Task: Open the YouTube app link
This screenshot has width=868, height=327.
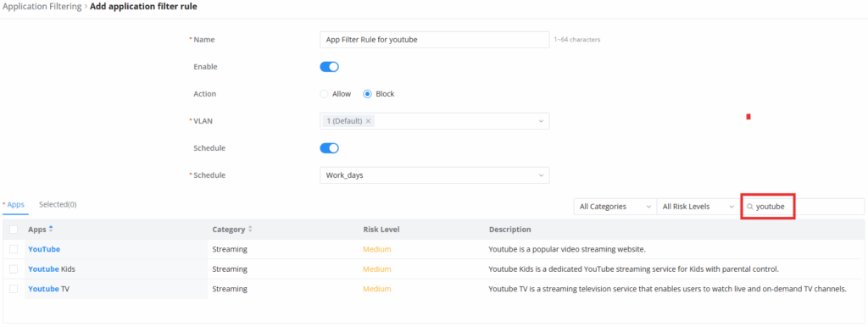Action: coord(44,250)
